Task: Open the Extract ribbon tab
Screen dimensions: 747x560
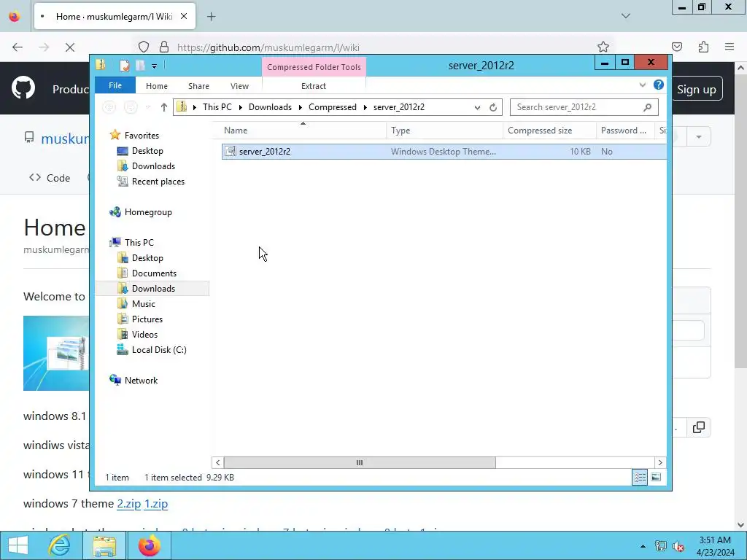Action: (x=314, y=86)
